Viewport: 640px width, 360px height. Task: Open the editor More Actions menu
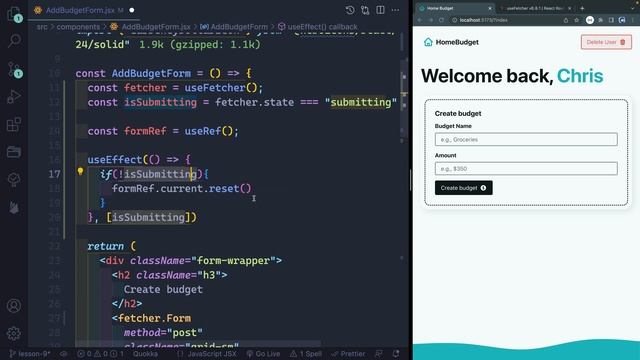pos(395,10)
